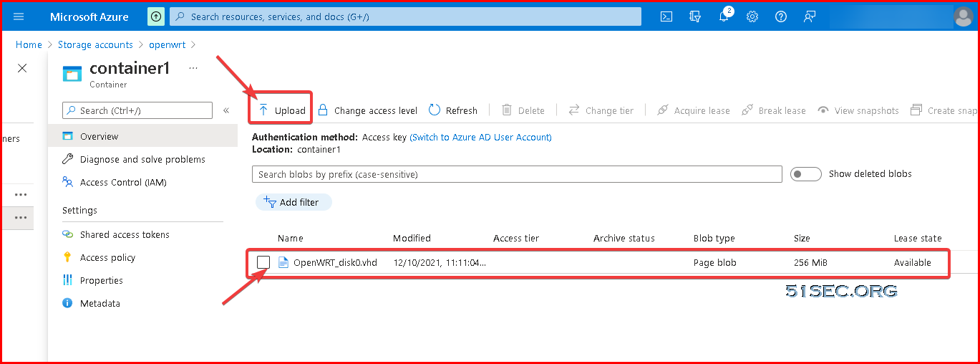Click Change tier in toolbar

click(601, 110)
